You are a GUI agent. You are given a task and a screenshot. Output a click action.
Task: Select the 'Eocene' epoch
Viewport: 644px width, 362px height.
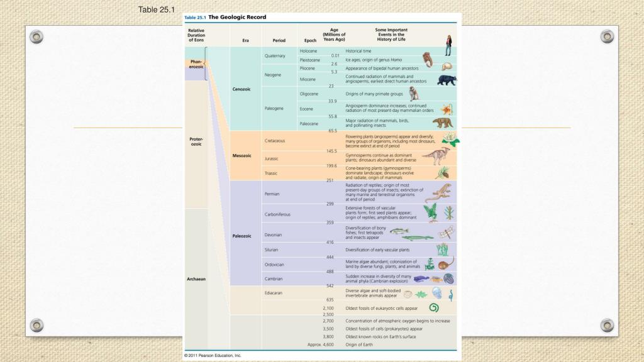[306, 109]
